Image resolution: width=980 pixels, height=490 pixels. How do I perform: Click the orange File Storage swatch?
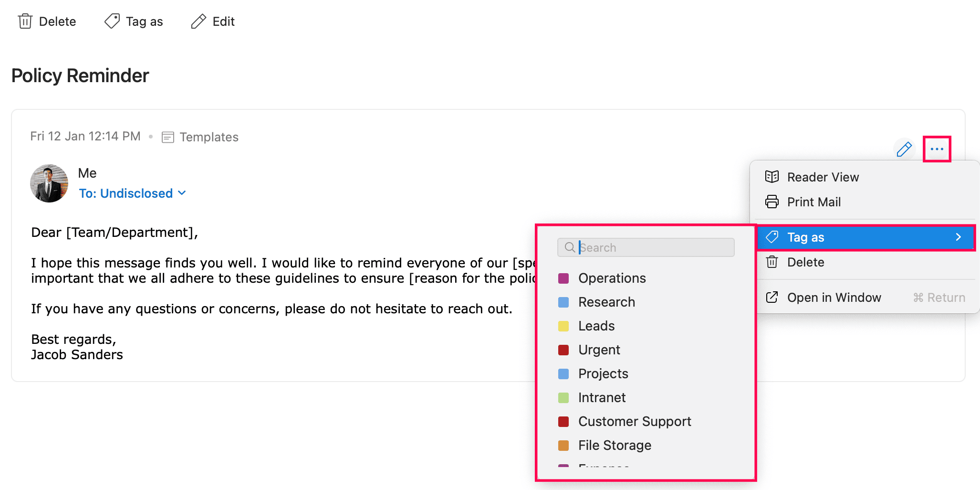pyautogui.click(x=563, y=446)
